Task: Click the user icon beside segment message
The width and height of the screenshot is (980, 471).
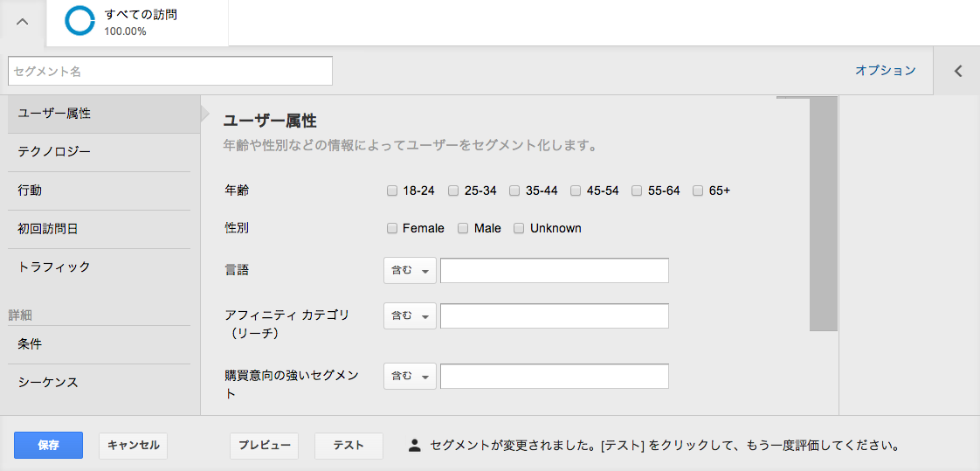Action: click(414, 446)
